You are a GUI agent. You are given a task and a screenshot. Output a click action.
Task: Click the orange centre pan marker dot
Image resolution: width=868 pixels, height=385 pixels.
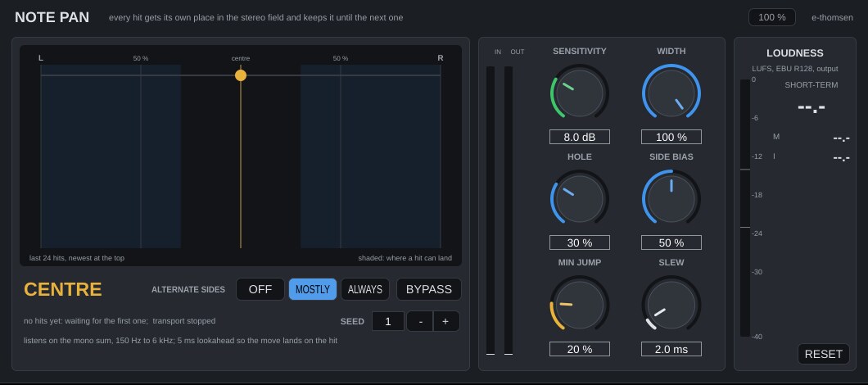(241, 75)
